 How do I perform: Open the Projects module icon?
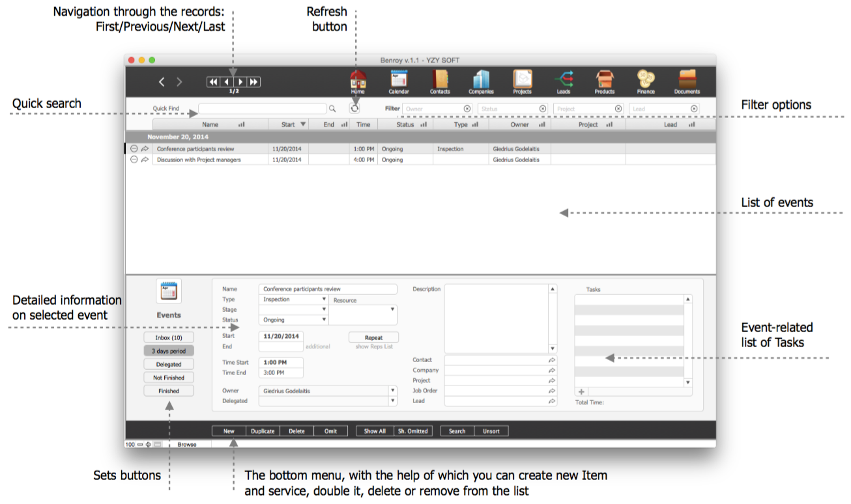522,80
